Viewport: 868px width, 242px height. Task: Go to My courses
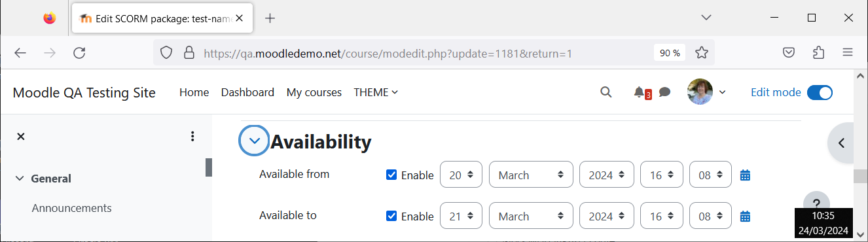point(314,92)
